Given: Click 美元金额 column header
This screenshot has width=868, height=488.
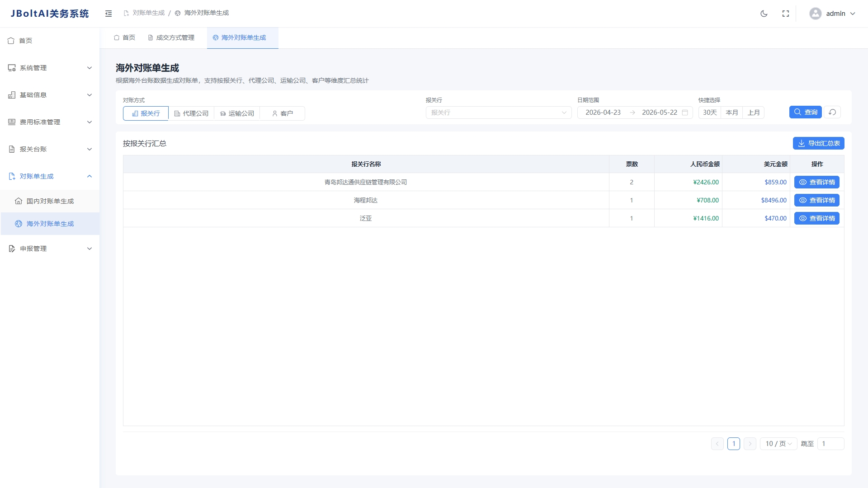Looking at the screenshot, I should click(x=756, y=164).
